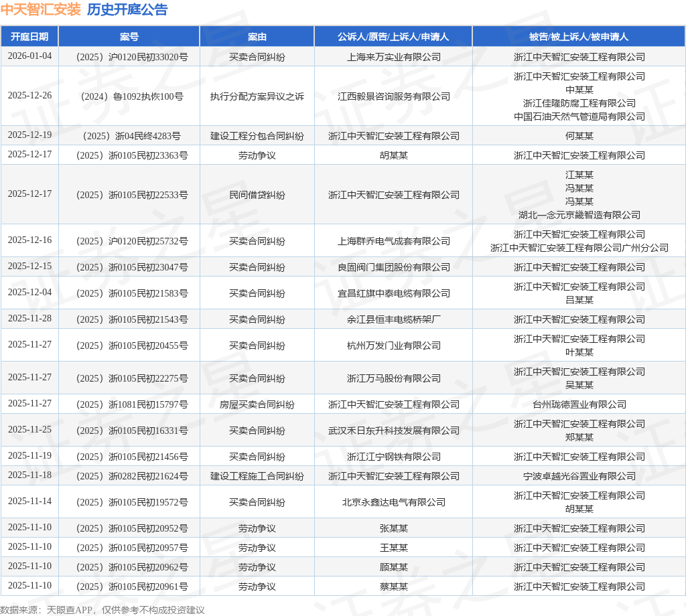The height and width of the screenshot is (616, 686).
Task: Click the data source note 天眼查APP
Action: click(x=70, y=610)
